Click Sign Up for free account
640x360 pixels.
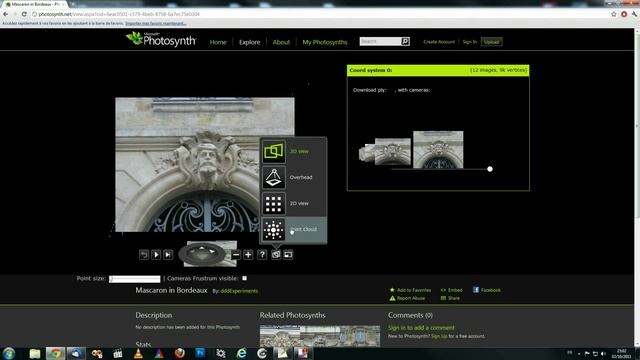click(439, 336)
